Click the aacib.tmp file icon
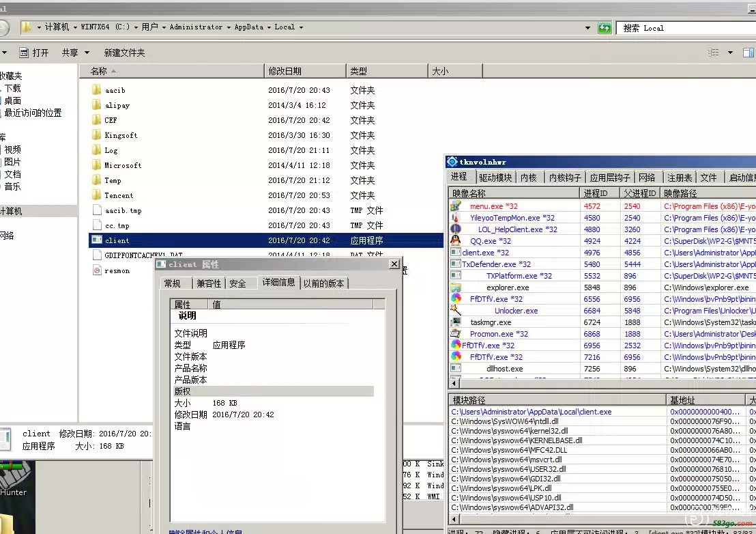The height and width of the screenshot is (534, 756). 97,210
